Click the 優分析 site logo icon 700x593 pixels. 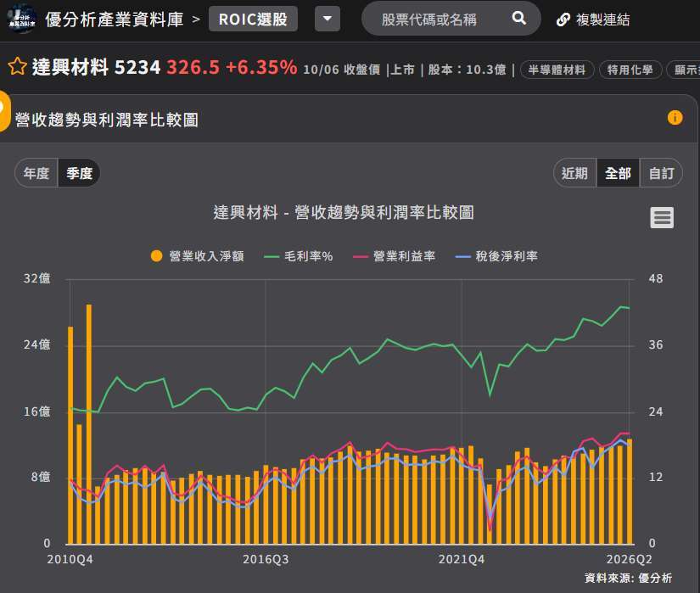22,20
